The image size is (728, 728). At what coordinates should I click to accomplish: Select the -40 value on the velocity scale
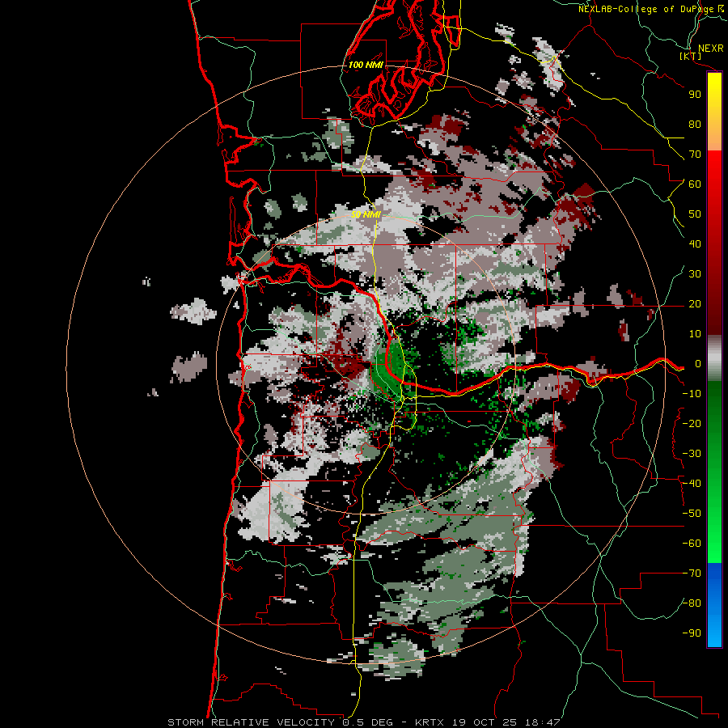[x=692, y=484]
